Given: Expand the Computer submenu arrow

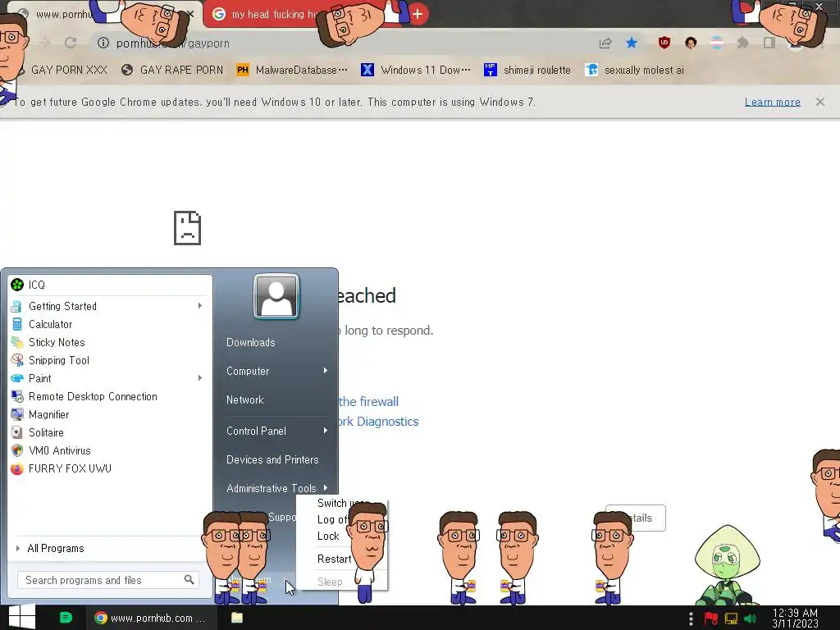Looking at the screenshot, I should pos(325,371).
